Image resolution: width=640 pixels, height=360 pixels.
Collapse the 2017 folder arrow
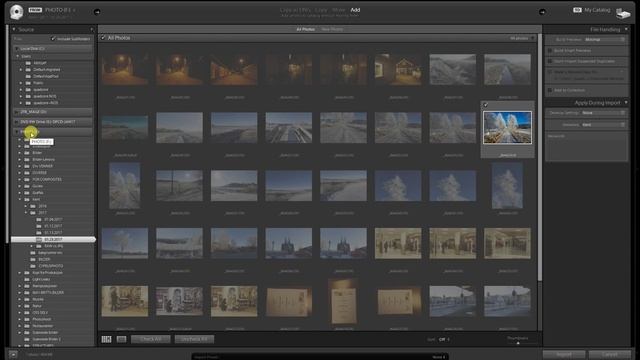click(26, 213)
